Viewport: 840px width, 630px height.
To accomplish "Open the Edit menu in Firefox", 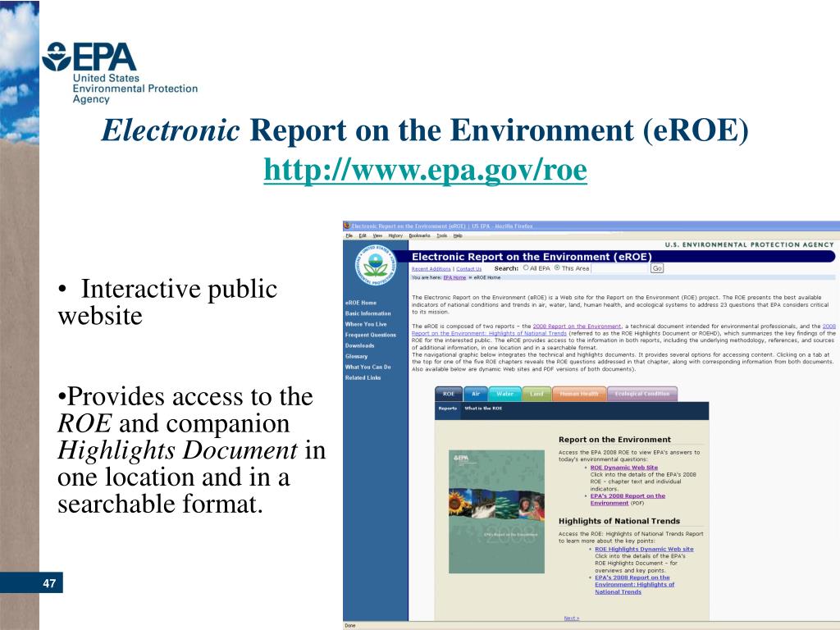I will (x=363, y=235).
